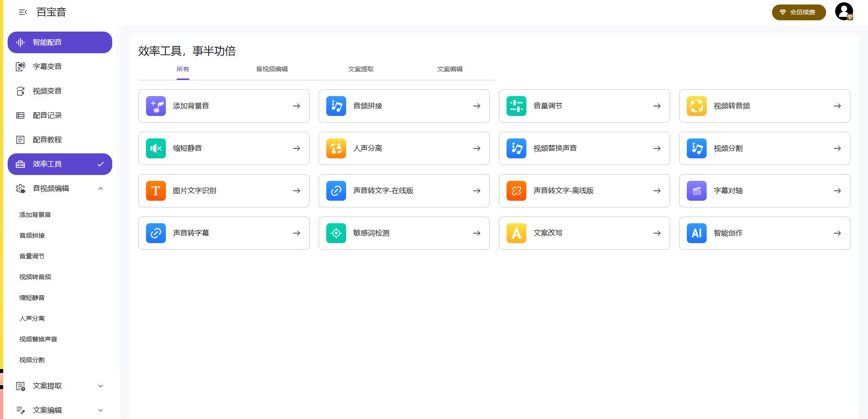The image size is (868, 419).
Task: Click the yellow 视频转音频 convert icon
Action: click(x=696, y=106)
